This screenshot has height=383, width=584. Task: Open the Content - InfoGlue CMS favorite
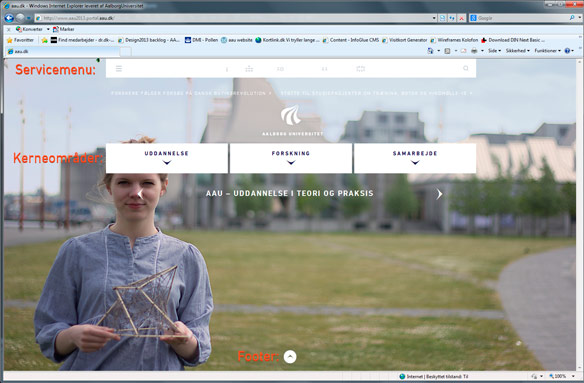coord(351,40)
